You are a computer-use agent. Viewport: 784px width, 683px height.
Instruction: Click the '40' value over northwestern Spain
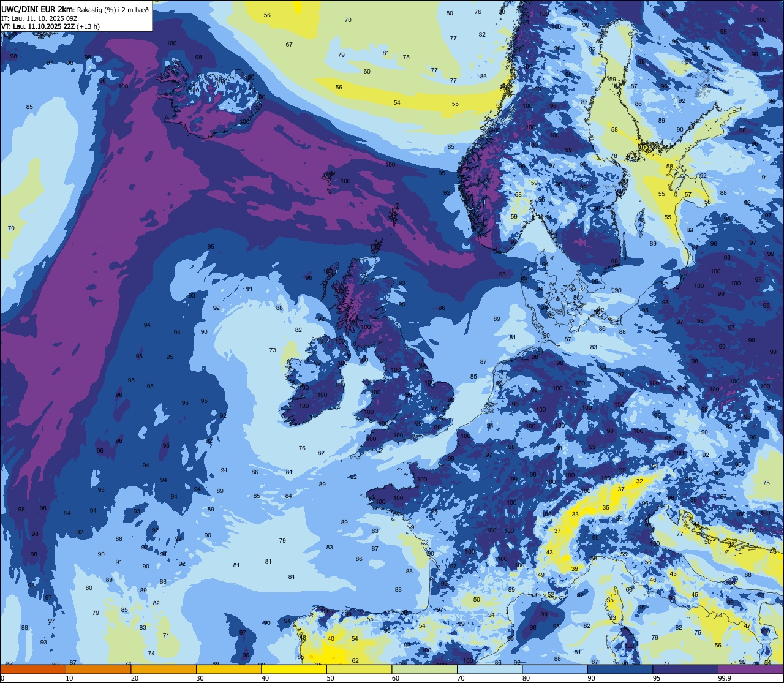point(331,639)
